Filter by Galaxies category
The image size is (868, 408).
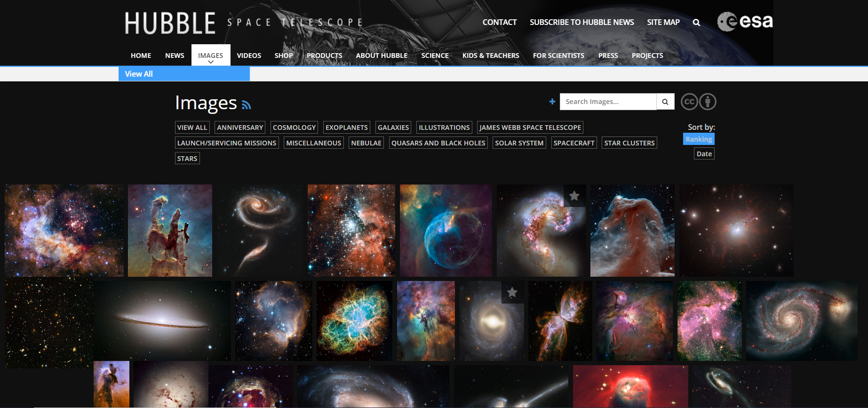tap(393, 128)
